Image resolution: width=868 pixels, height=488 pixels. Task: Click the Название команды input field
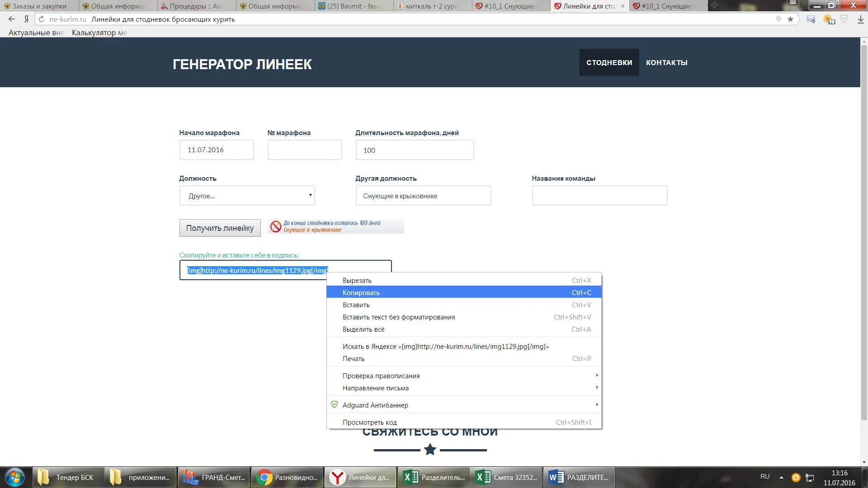coord(599,196)
